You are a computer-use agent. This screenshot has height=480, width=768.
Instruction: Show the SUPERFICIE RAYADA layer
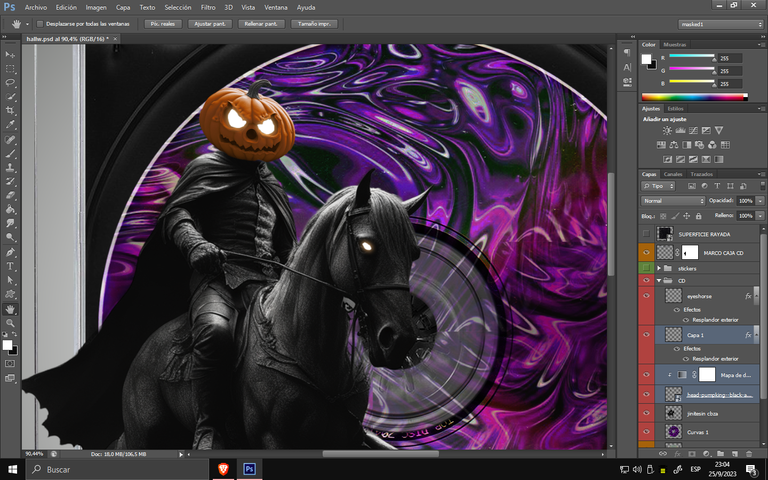point(646,234)
